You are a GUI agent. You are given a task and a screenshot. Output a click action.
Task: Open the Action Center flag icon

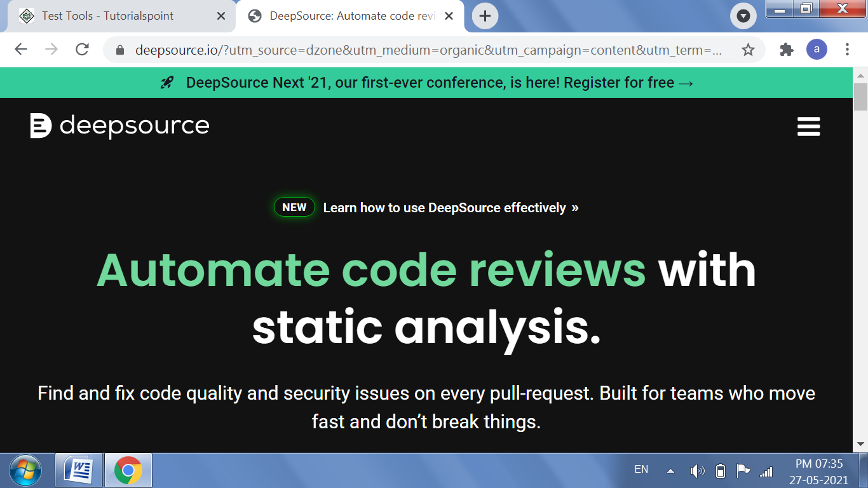(x=743, y=471)
